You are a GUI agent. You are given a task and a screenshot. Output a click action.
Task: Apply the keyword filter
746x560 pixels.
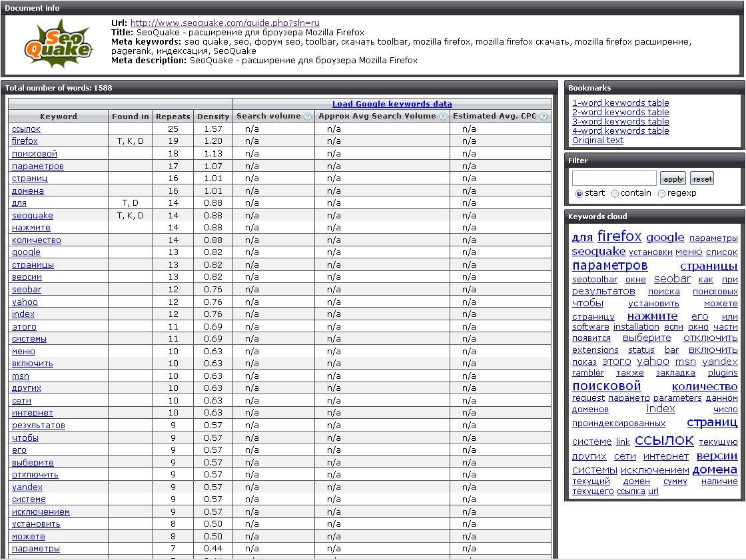coord(673,179)
